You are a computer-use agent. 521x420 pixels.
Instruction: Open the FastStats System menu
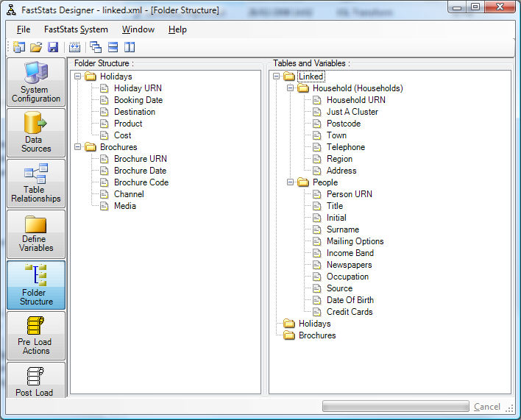click(76, 29)
